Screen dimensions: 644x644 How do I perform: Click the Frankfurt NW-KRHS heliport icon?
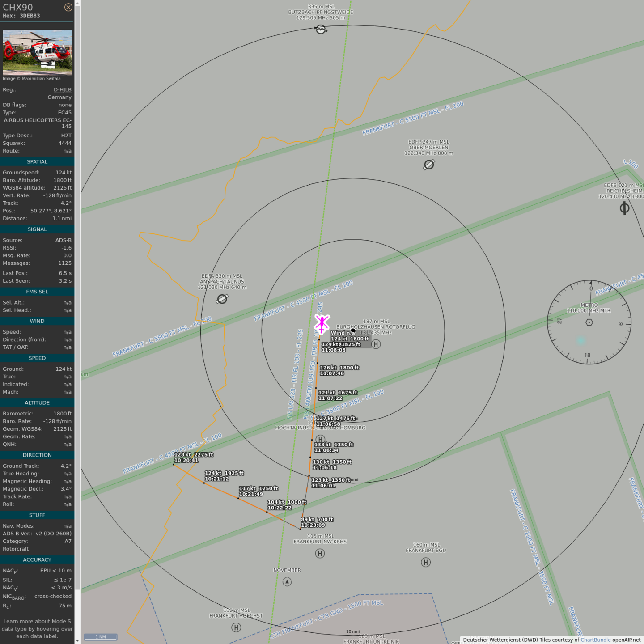coord(320,554)
